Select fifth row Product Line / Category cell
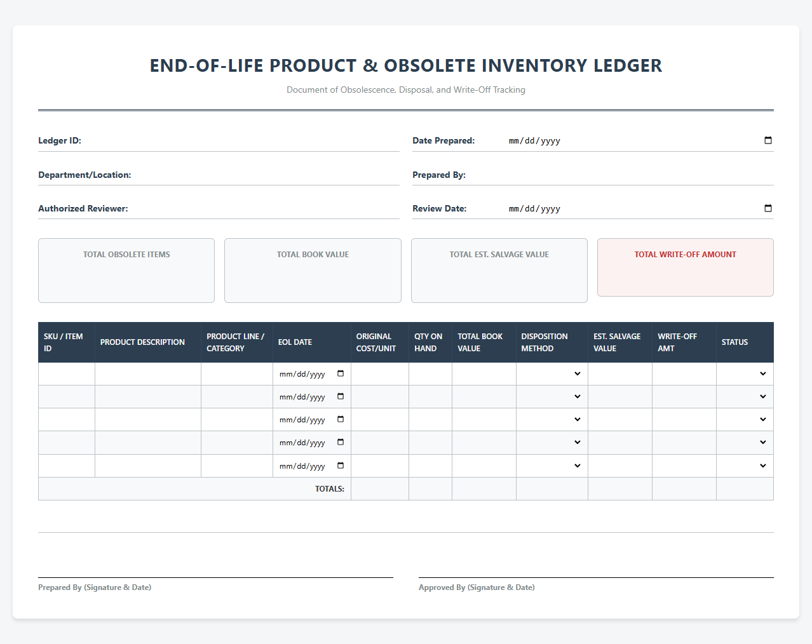The width and height of the screenshot is (812, 644). click(x=237, y=466)
